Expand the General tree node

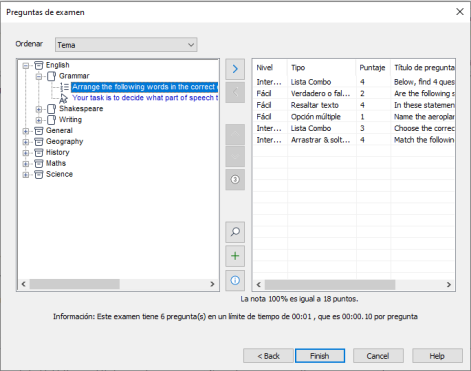[x=26, y=131]
